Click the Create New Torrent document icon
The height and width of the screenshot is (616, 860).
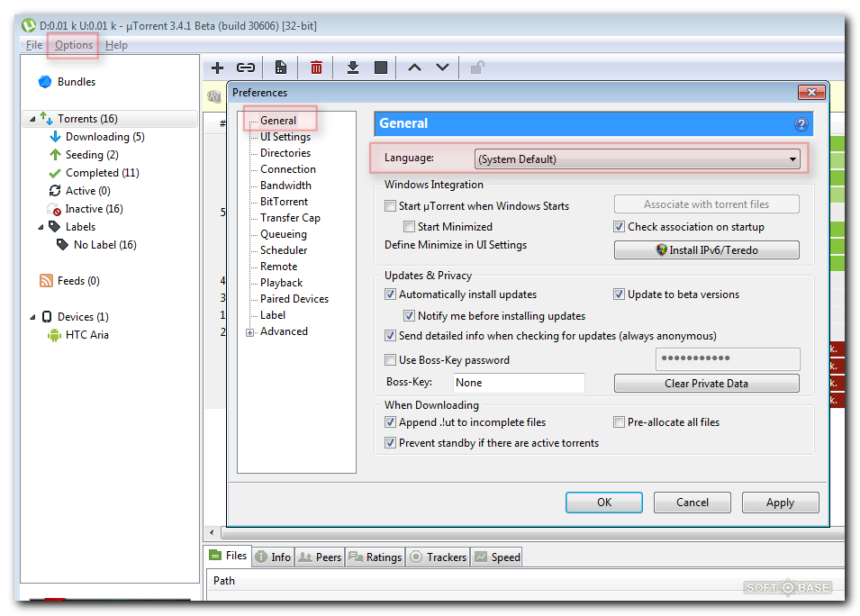coord(281,68)
